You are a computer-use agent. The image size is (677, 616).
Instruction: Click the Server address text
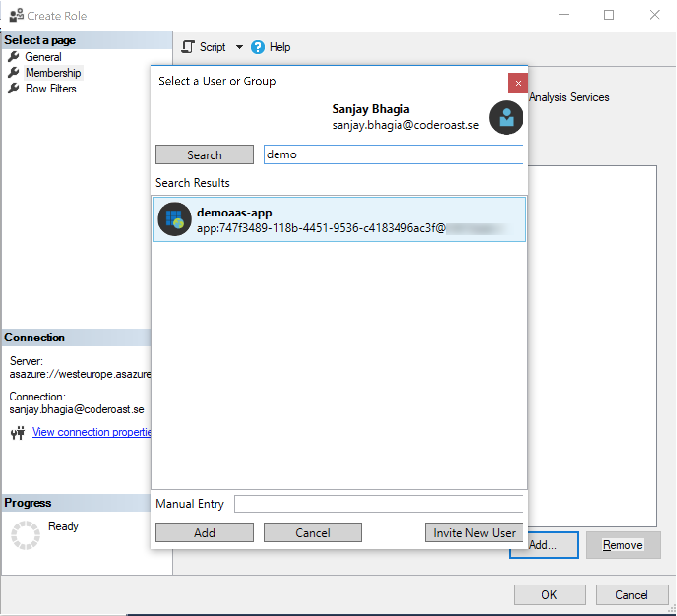click(x=80, y=374)
